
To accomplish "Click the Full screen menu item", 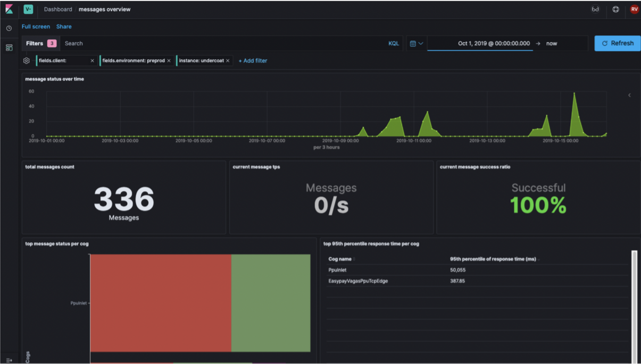I will (x=36, y=27).
